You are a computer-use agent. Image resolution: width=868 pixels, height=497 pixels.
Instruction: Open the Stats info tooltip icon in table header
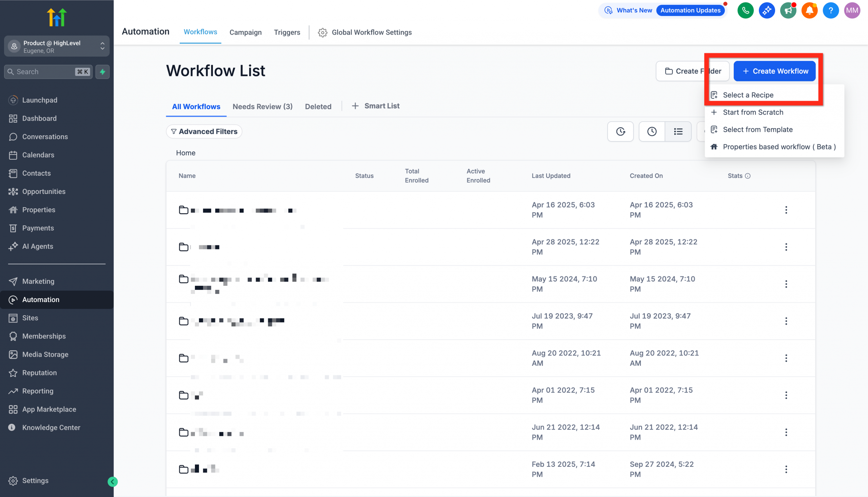coord(749,176)
